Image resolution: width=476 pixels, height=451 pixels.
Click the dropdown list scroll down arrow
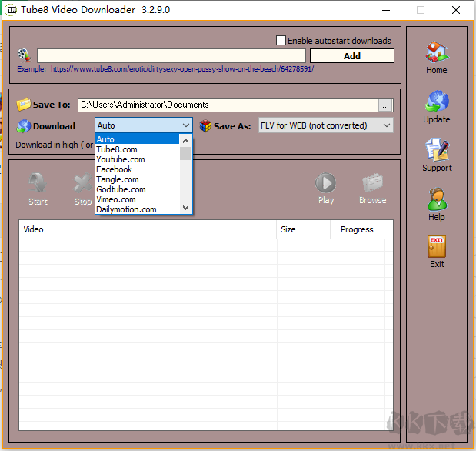[x=185, y=208]
